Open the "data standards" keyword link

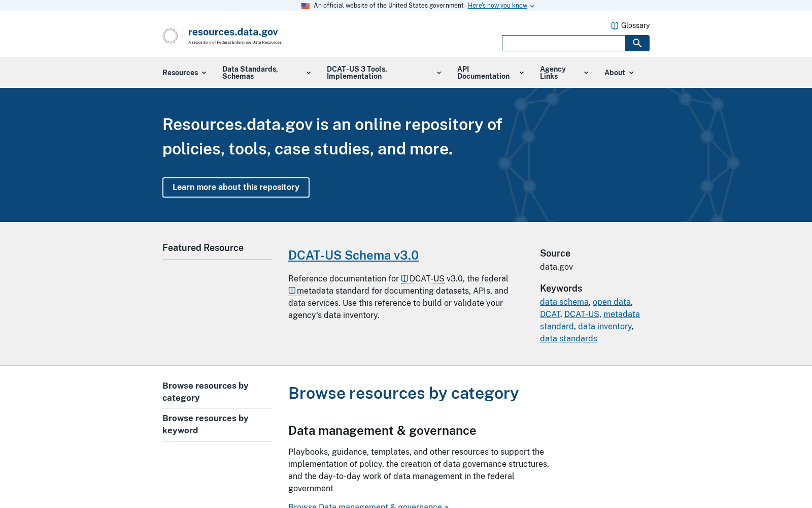click(x=568, y=338)
